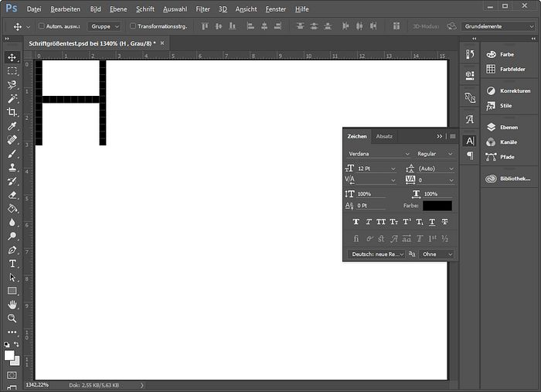The height and width of the screenshot is (392, 541).
Task: Open the 12 Pt font size dropdown
Action: (376, 169)
